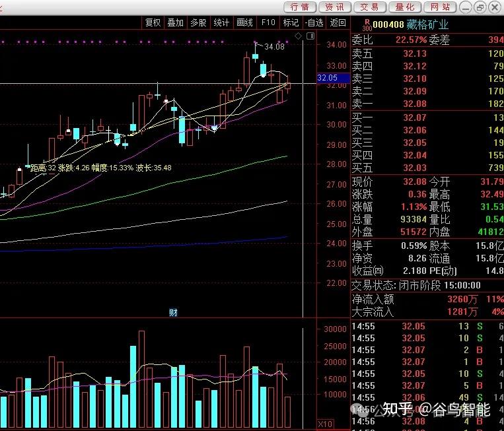The height and width of the screenshot is (431, 504).
Task: Open the 交易 trading menu
Action: click(369, 7)
